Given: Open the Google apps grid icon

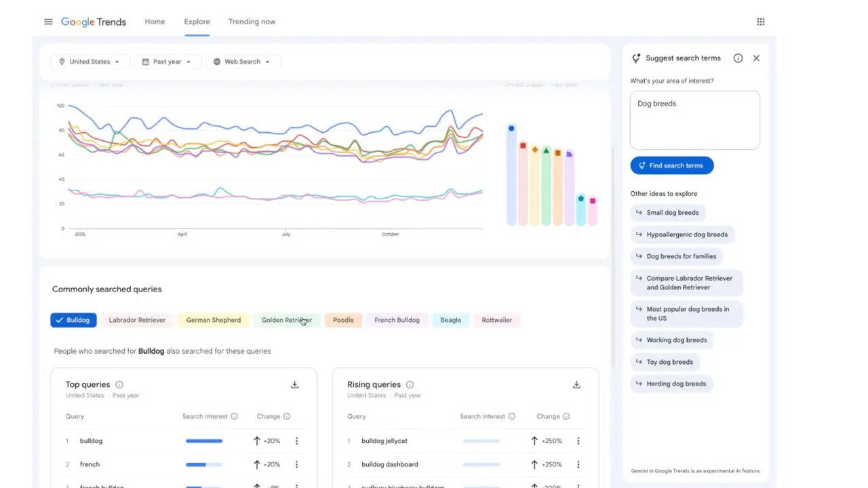Looking at the screenshot, I should click(761, 21).
